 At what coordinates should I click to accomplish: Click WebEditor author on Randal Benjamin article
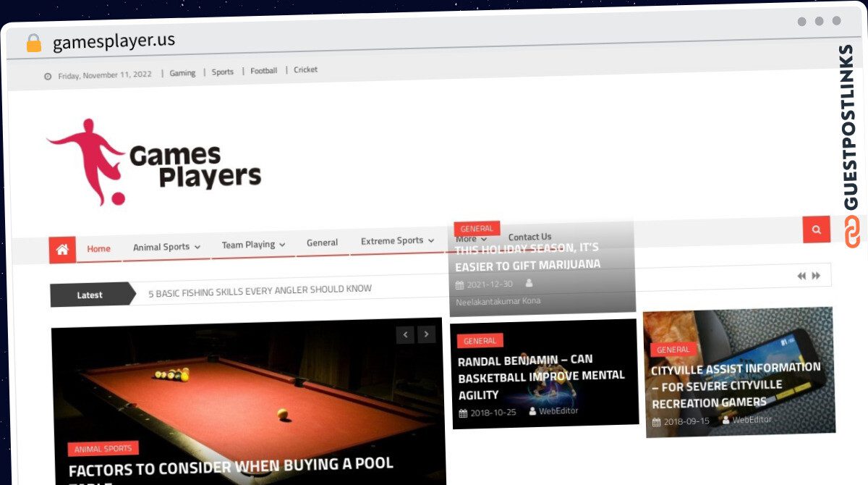click(x=559, y=410)
